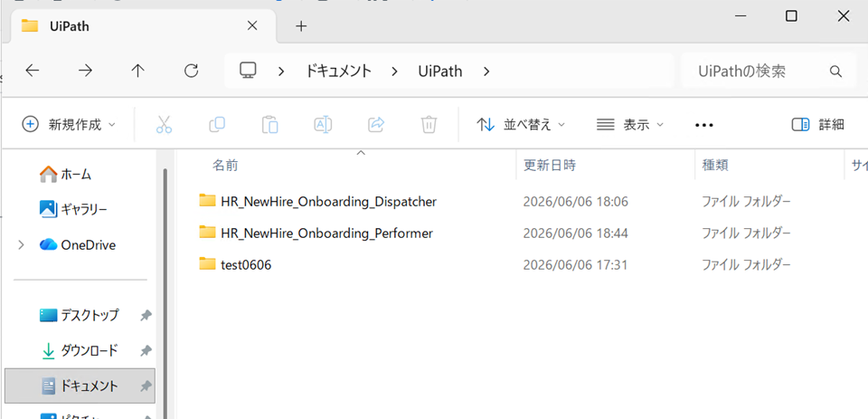Viewport: 868px width, 419px height.
Task: Click the HR_NewHire_Onboarding_Dispatcher folder icon
Action: click(x=207, y=201)
